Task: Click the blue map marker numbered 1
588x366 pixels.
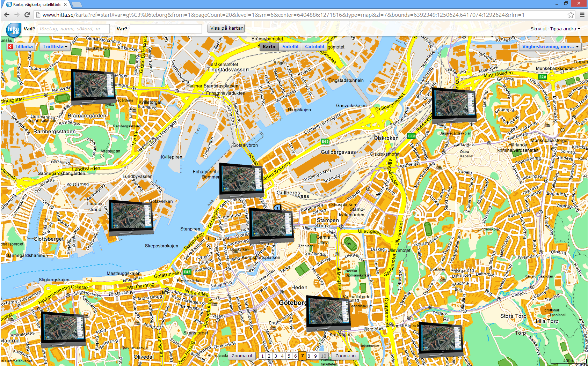Action: click(277, 208)
